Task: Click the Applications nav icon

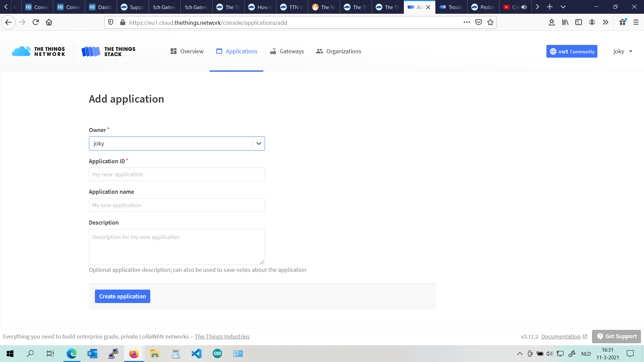Action: 219,51
